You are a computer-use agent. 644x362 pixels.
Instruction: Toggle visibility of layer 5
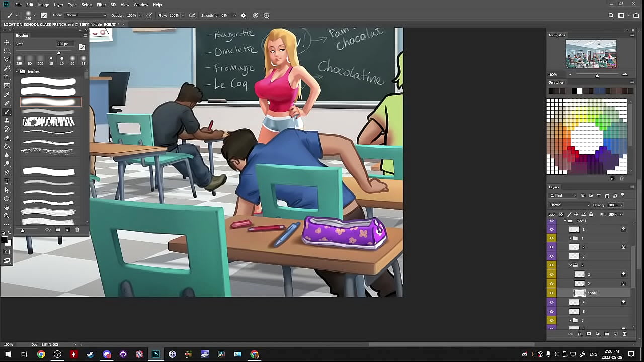[x=552, y=311]
